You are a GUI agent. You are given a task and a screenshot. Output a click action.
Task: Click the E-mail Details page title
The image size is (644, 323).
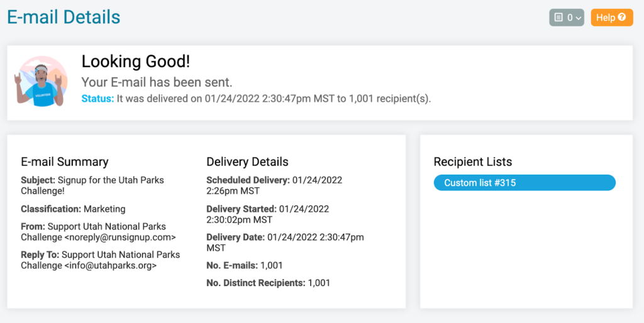(64, 17)
